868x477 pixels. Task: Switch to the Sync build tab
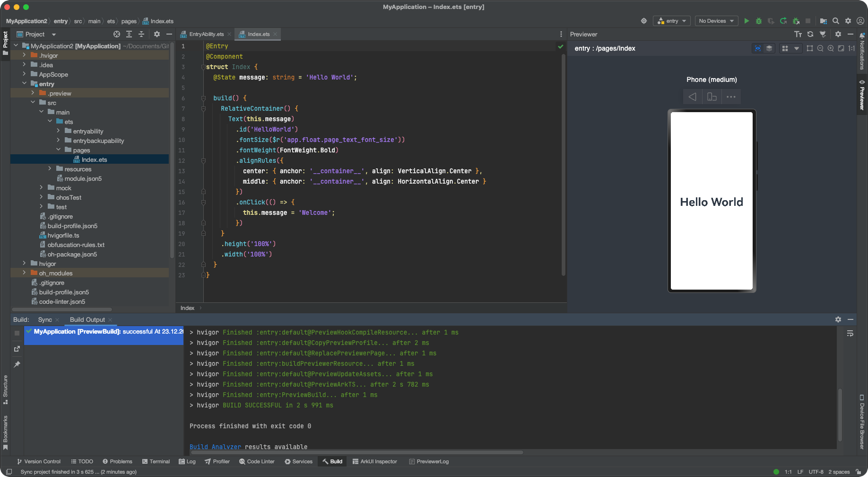[45, 319]
